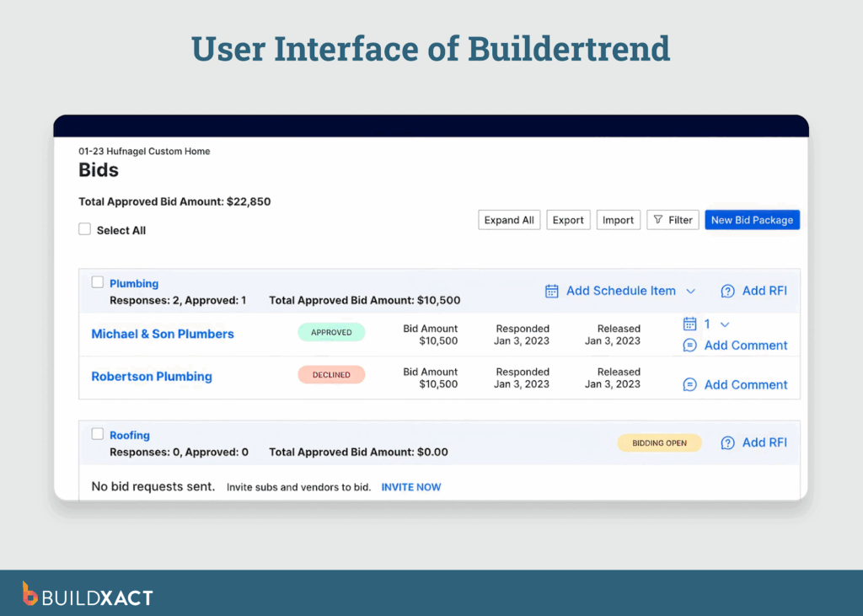
Task: Check the Plumbing bid package checkbox
Action: 98,282
